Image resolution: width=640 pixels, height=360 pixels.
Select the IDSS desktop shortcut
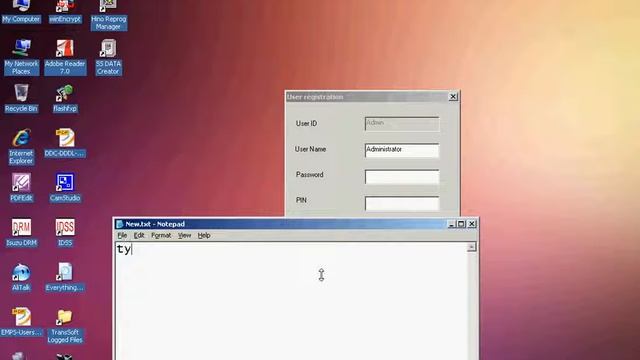pos(65,232)
